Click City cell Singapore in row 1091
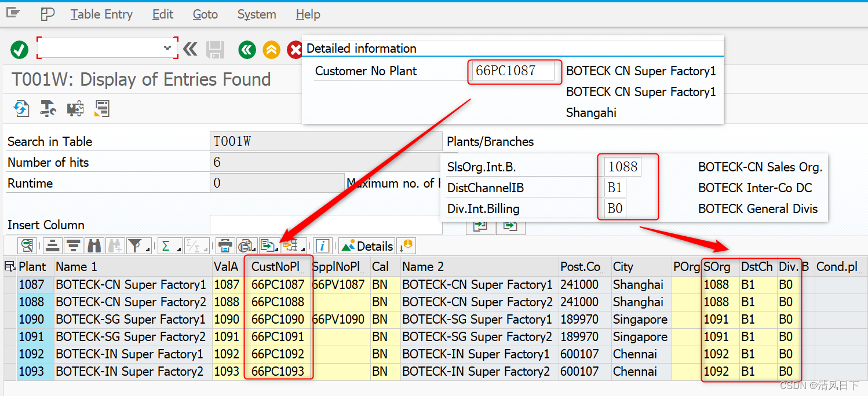Image resolution: width=868 pixels, height=396 pixels. tap(641, 337)
